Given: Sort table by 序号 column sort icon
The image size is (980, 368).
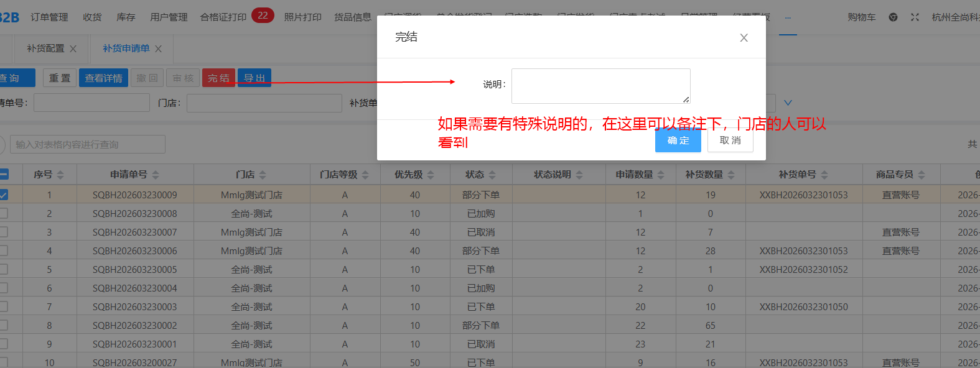Looking at the screenshot, I should tap(60, 175).
